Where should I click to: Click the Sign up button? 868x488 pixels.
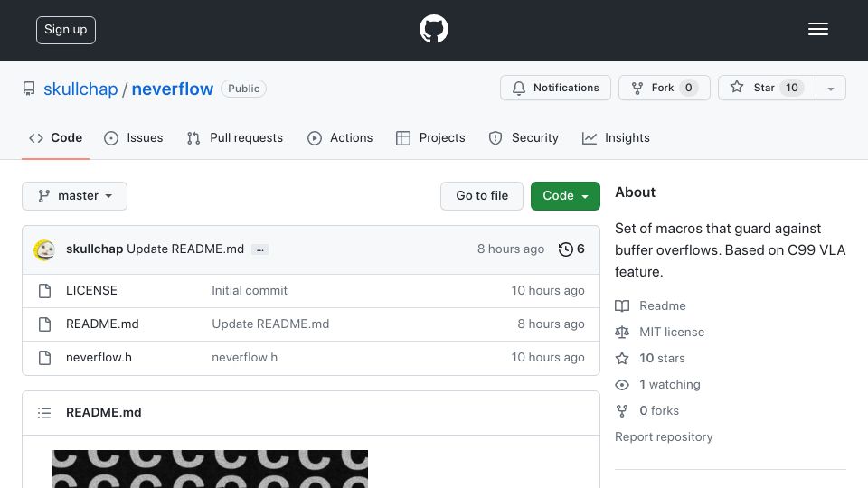(66, 30)
